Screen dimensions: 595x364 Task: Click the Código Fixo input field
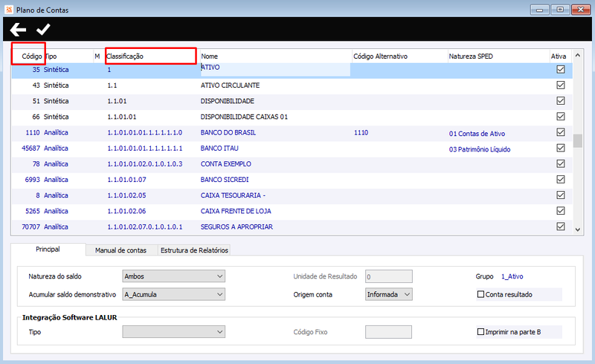tap(388, 332)
